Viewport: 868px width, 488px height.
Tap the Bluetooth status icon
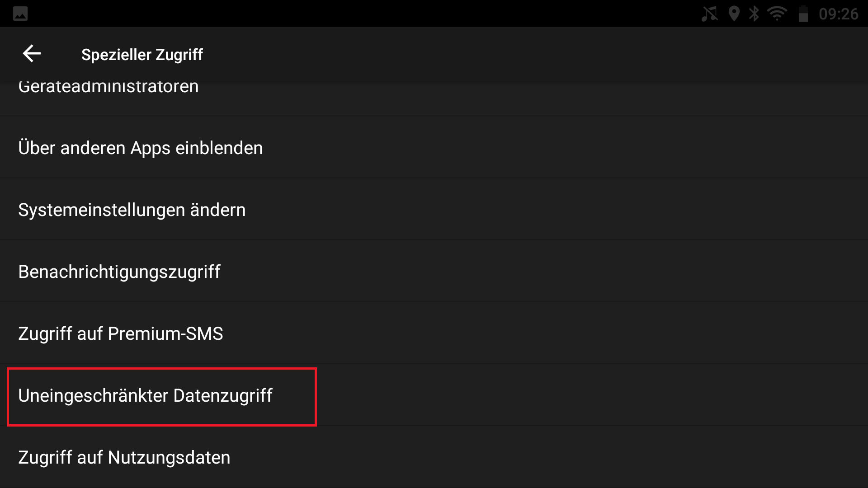coord(754,14)
